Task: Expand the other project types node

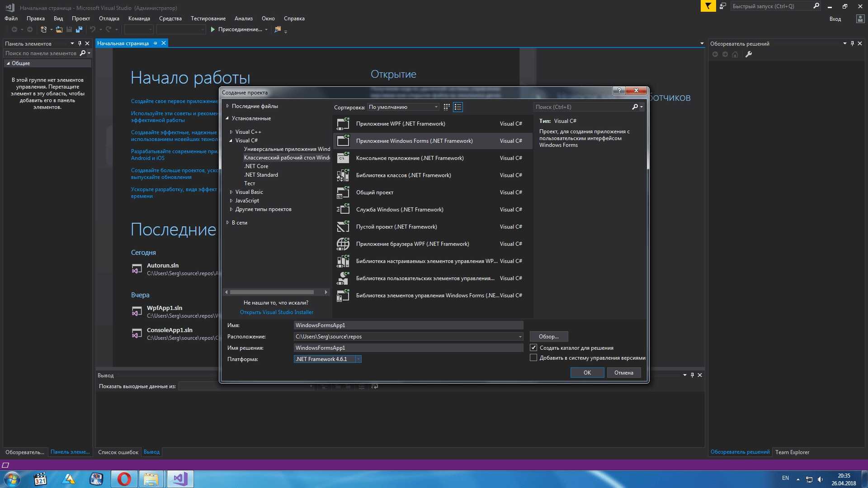Action: (231, 209)
